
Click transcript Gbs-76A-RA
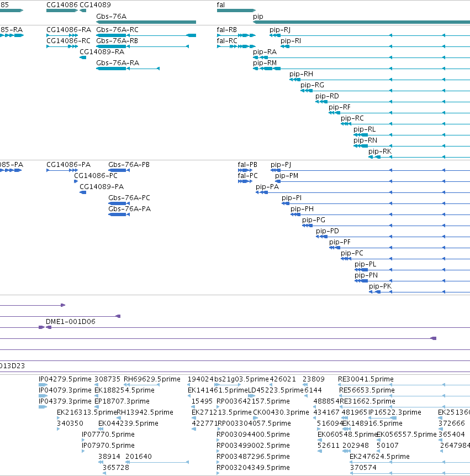pos(118,63)
